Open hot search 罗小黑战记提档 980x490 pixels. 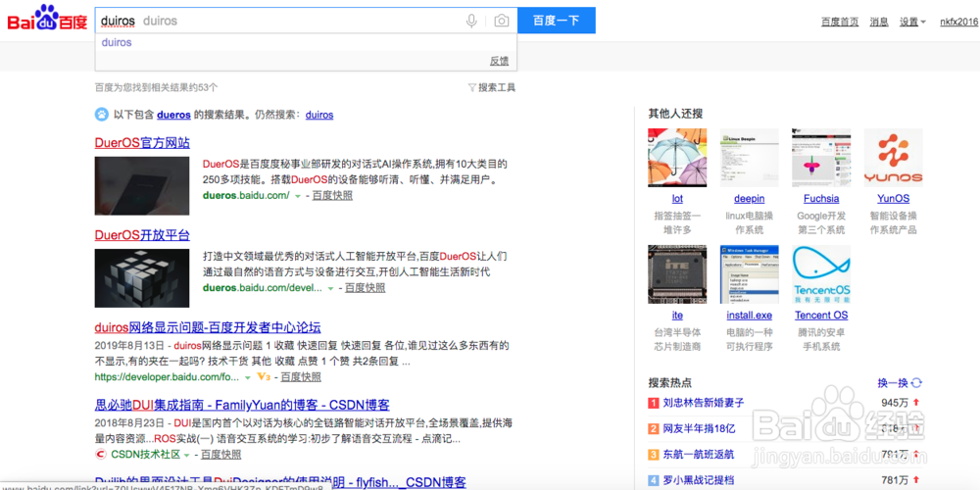[x=700, y=480]
